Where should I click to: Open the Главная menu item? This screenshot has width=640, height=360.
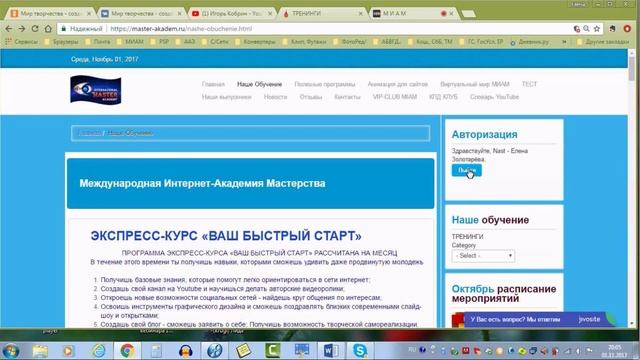(213, 84)
